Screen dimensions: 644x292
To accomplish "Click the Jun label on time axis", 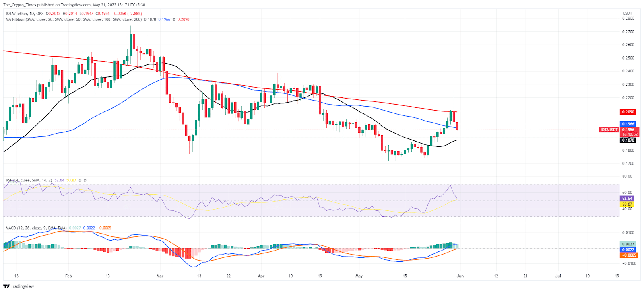I will pyautogui.click(x=460, y=276).
